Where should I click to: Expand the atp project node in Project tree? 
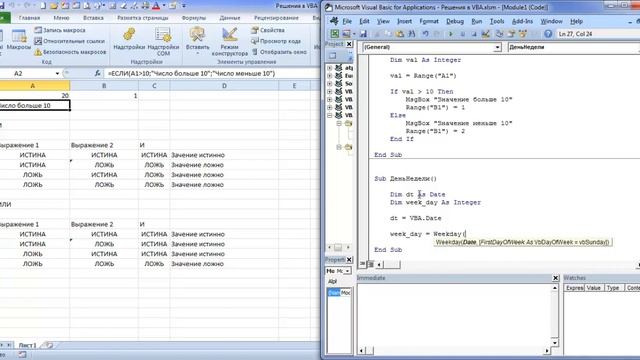click(330, 68)
